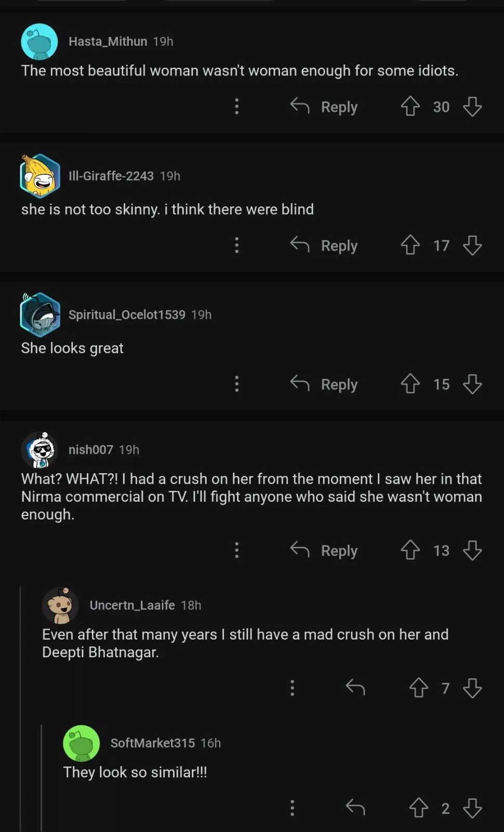Downvote SoftMarket315's comment
The image size is (504, 832).
pos(472,808)
